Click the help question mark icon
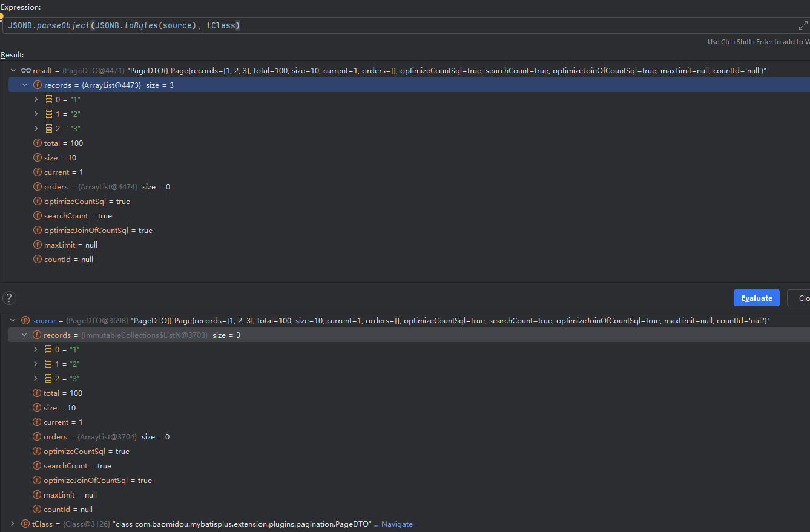 [x=9, y=298]
